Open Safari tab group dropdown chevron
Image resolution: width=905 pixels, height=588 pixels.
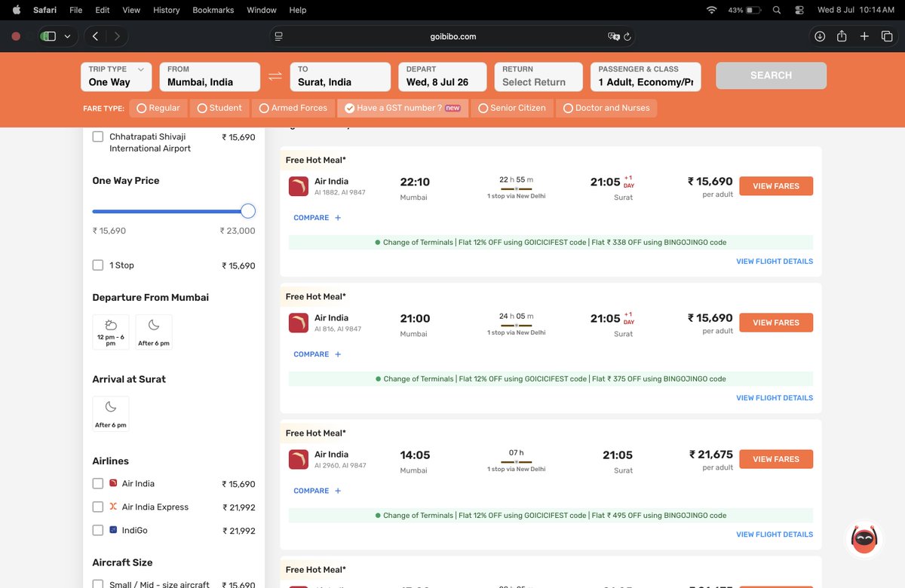pos(68,36)
